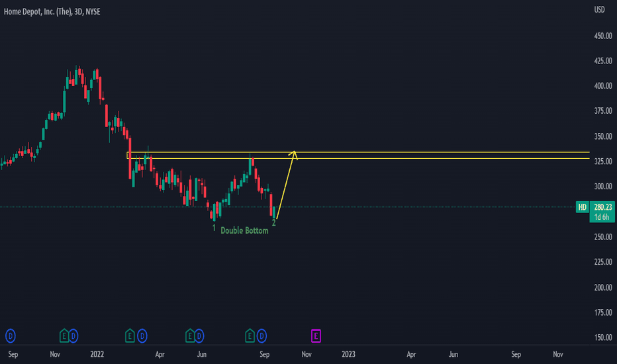This screenshot has height=364, width=617.
Task: Click the 200.00 price axis label
Action: pyautogui.click(x=603, y=288)
